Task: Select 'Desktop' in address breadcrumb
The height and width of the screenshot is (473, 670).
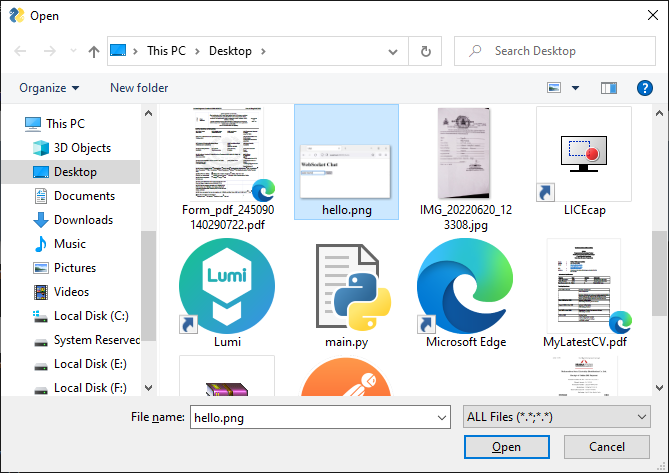Action: pyautogui.click(x=230, y=51)
